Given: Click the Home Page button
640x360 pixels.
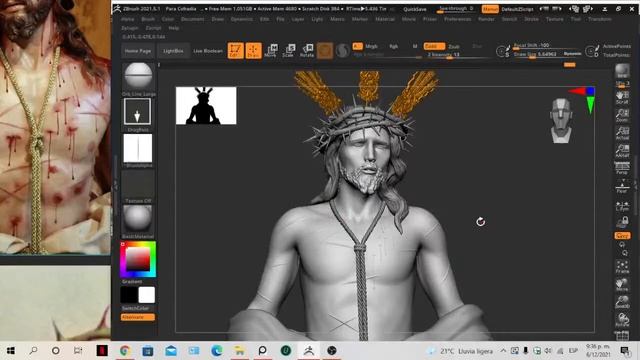Looking at the screenshot, I should point(138,51).
